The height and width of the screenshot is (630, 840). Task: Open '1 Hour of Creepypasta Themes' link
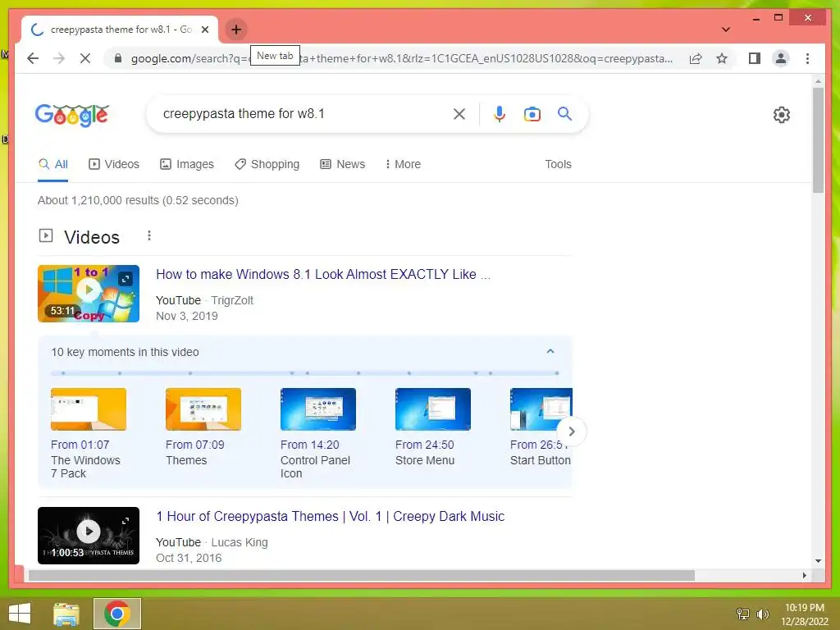[330, 517]
